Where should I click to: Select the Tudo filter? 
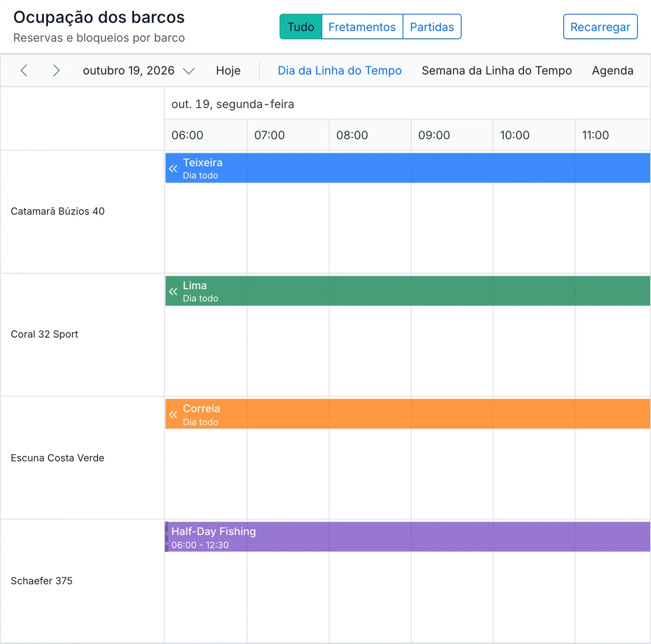301,27
